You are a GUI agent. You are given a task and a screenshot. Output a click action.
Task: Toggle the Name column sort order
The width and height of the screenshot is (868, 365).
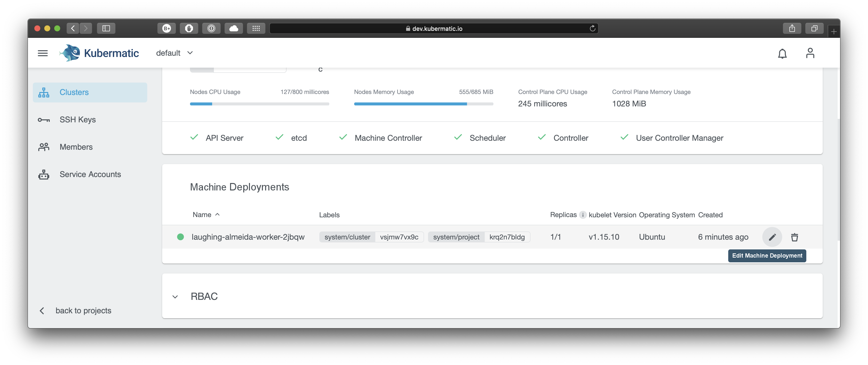click(217, 215)
